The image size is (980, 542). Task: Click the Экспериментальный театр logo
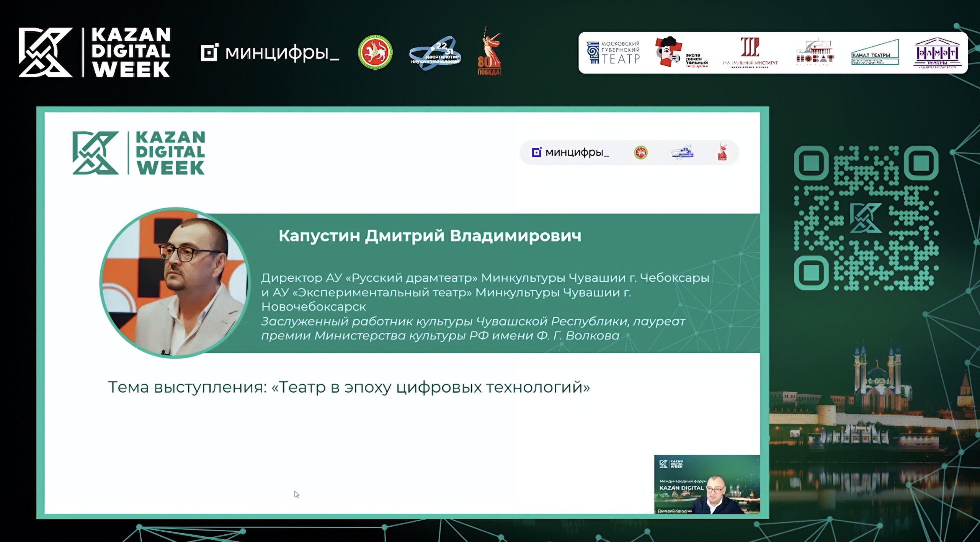click(x=681, y=52)
